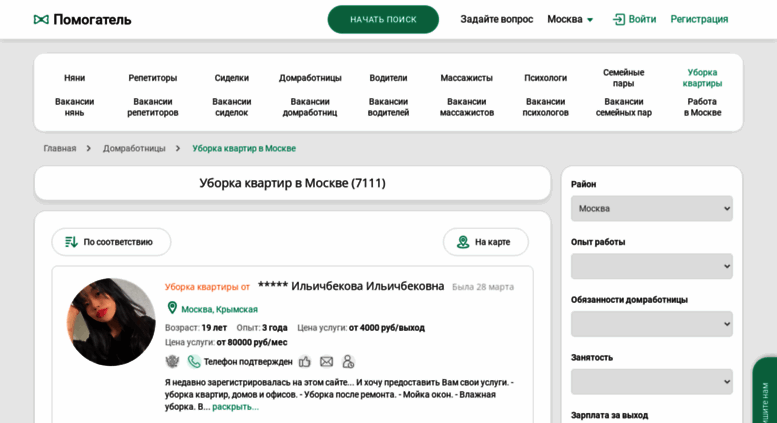Open the Семейные пары category

click(x=623, y=78)
